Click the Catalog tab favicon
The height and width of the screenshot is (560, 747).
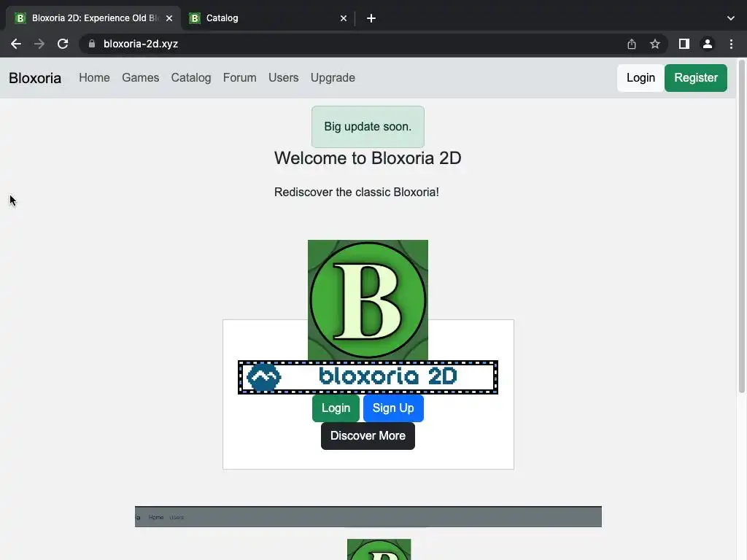(194, 18)
